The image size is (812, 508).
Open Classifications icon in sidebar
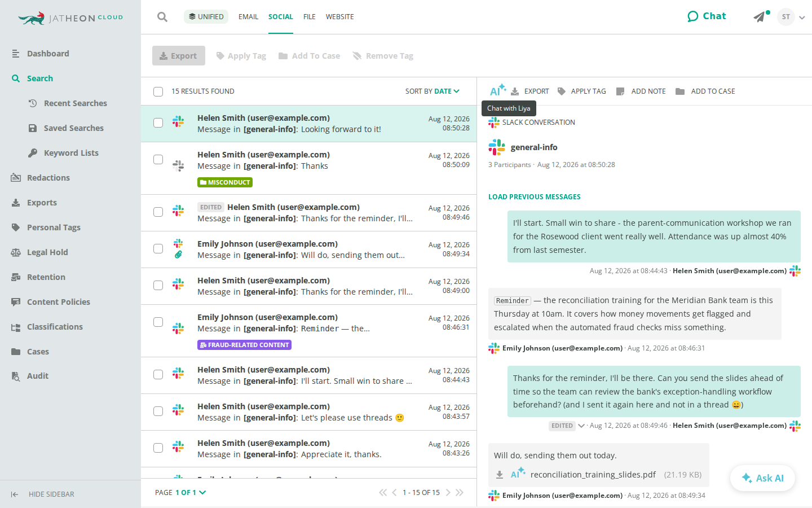(16, 327)
